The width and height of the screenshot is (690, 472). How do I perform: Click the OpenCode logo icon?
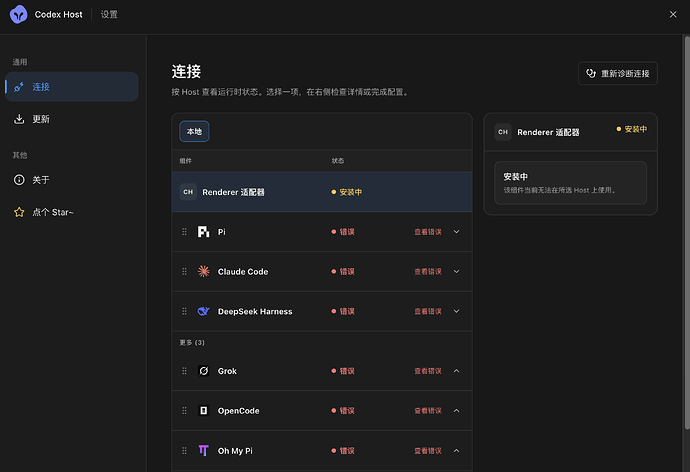[x=203, y=411]
